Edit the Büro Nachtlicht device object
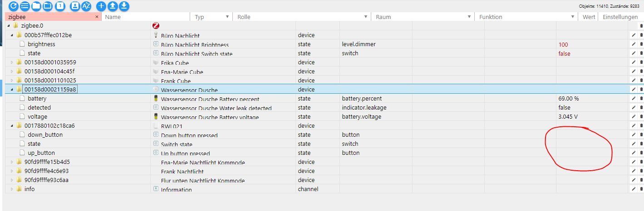Screen dimensions: 644x211 (x=634, y=35)
